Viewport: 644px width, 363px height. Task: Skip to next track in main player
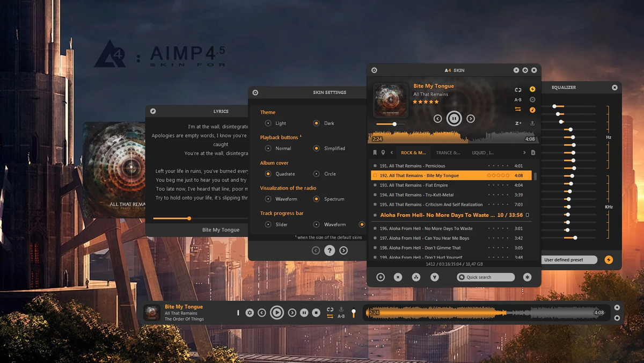click(471, 119)
